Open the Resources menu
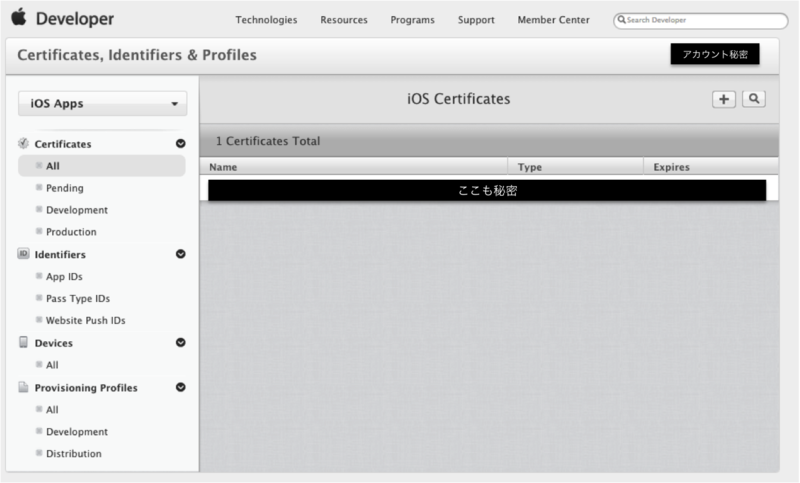The width and height of the screenshot is (800, 483). pos(344,20)
